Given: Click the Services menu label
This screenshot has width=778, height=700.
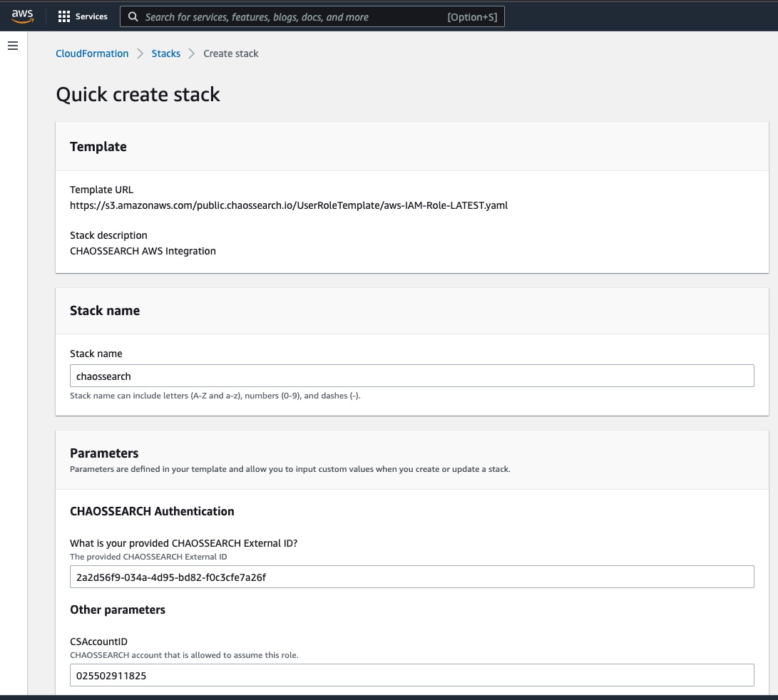Looking at the screenshot, I should [x=91, y=16].
